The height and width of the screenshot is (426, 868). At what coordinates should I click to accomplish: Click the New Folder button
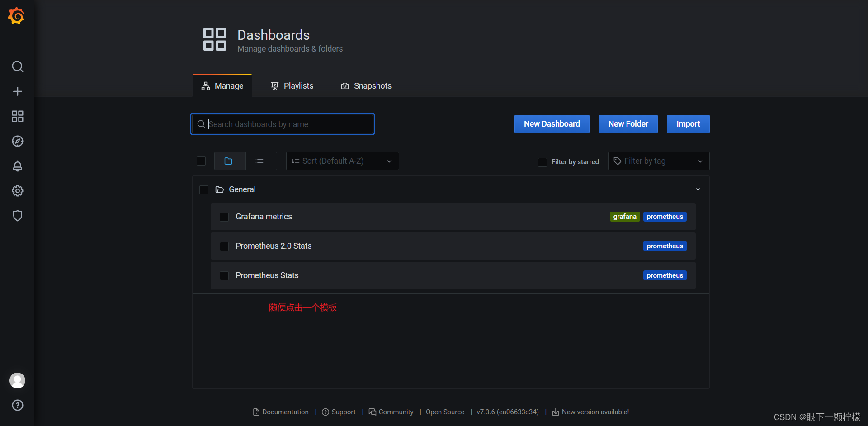(x=628, y=124)
